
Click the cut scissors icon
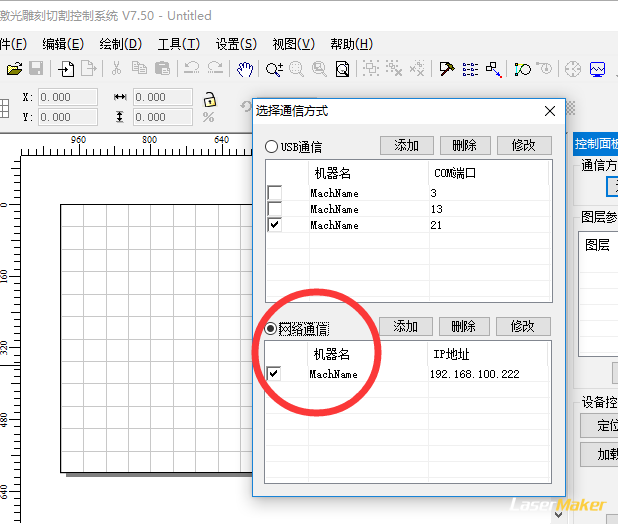click(116, 69)
